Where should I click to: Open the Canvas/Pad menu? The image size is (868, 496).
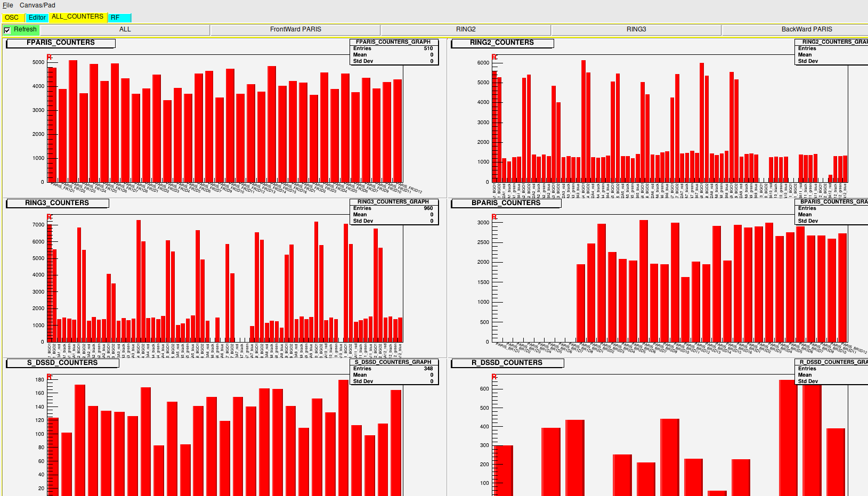(x=37, y=5)
